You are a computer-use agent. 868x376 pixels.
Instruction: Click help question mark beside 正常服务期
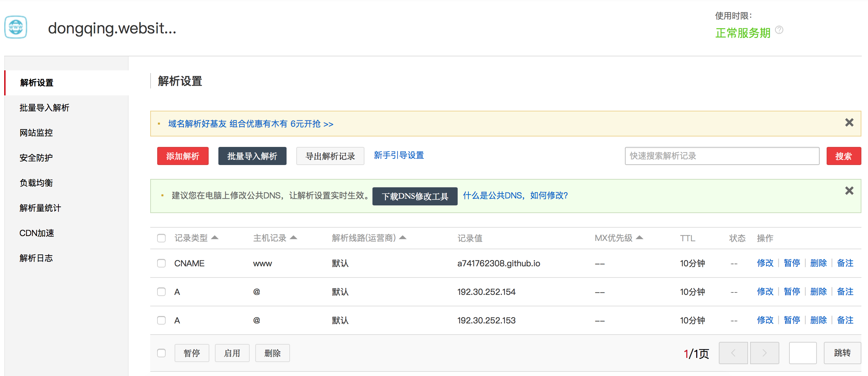point(779,30)
